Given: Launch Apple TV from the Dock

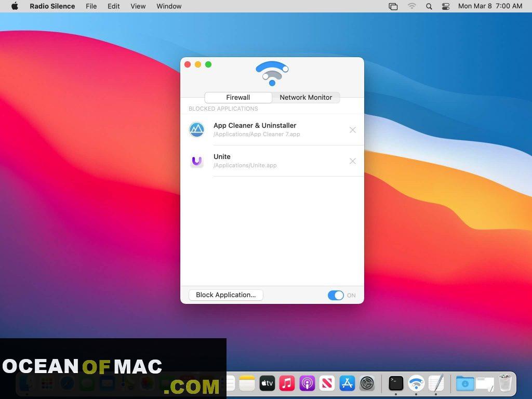Looking at the screenshot, I should [x=267, y=383].
